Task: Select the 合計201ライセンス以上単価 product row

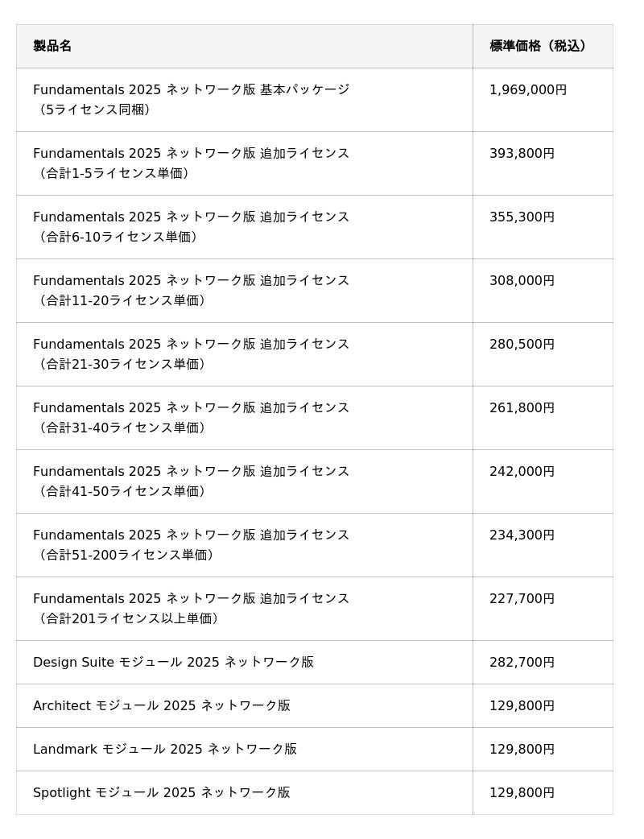Action: coord(191,608)
